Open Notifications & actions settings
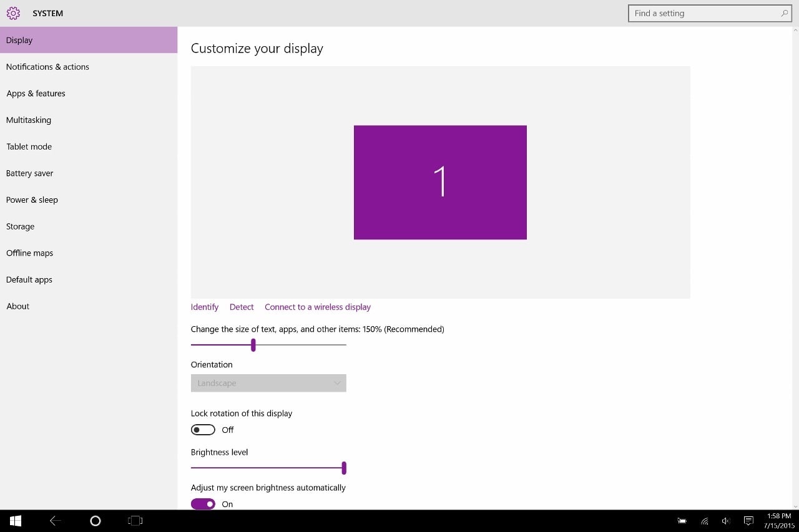 (47, 67)
